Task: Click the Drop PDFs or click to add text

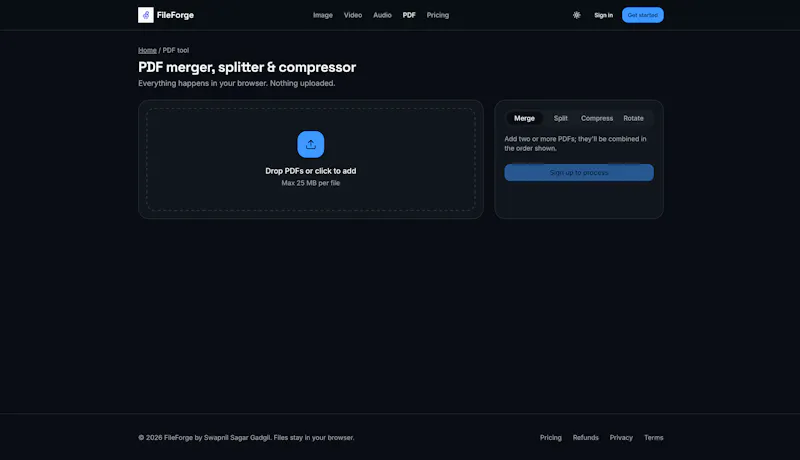Action: coord(311,171)
